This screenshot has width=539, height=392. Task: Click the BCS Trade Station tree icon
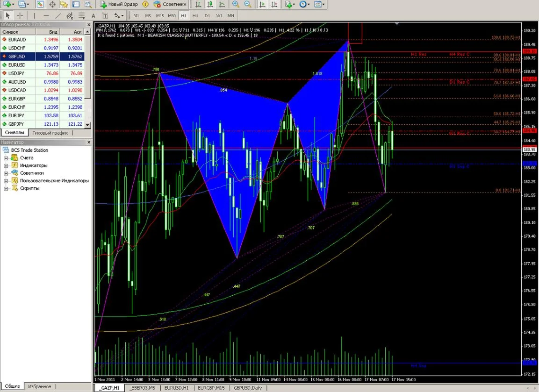coord(6,150)
